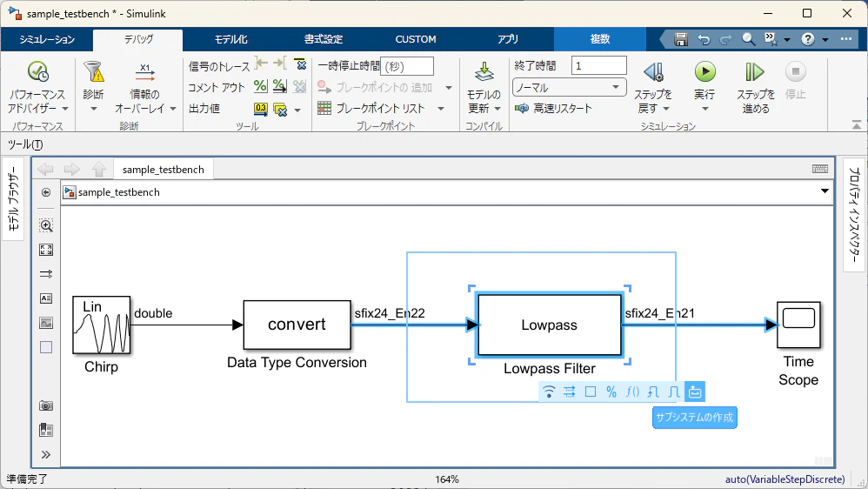This screenshot has height=489, width=868.
Task: Take a screenshot with the camera palette icon
Action: click(46, 406)
